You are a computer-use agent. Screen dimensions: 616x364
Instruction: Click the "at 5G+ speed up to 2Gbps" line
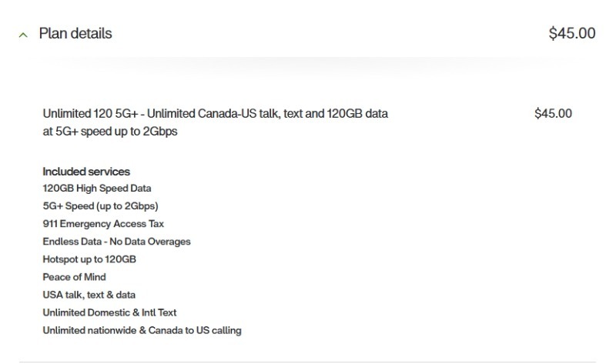[110, 132]
